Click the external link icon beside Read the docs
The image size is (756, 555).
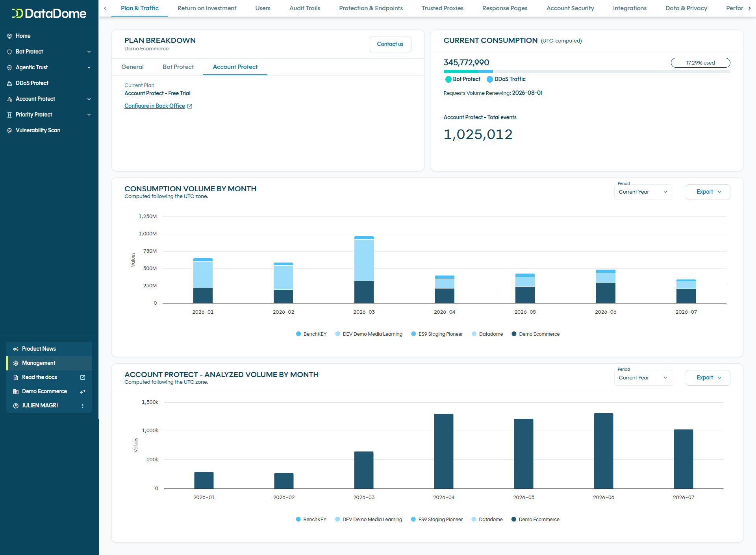(x=83, y=377)
